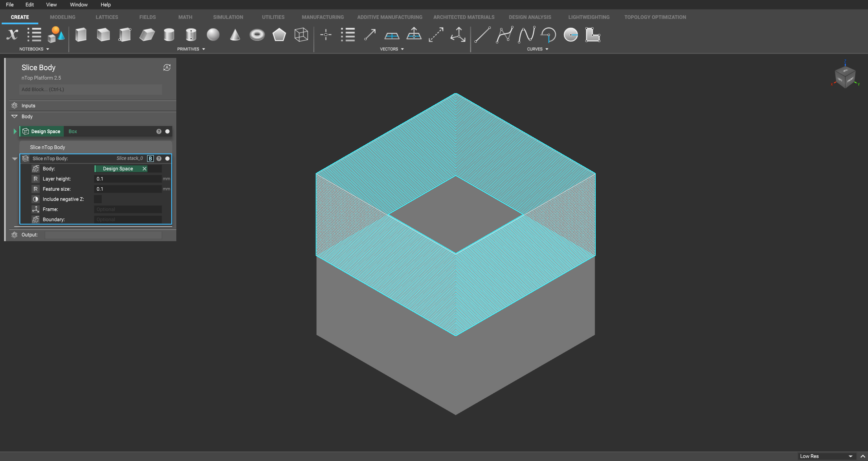This screenshot has height=461, width=868.
Task: Select the hollow cylinder primitive icon
Action: click(x=191, y=35)
